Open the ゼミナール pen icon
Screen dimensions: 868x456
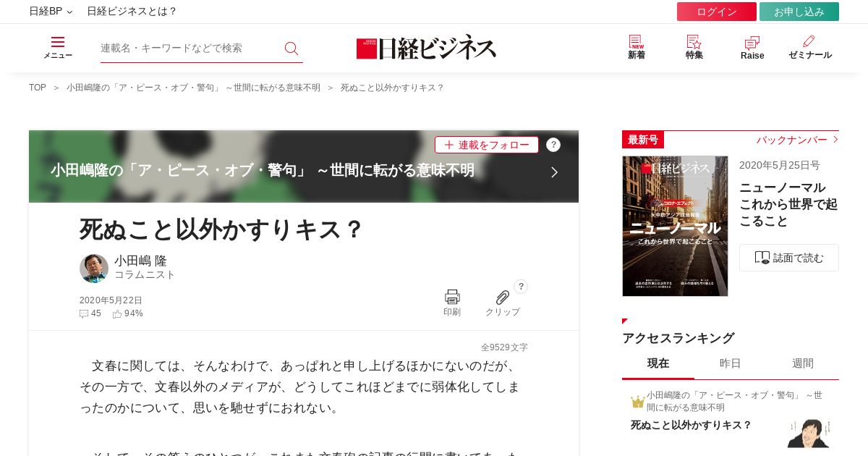pos(809,41)
